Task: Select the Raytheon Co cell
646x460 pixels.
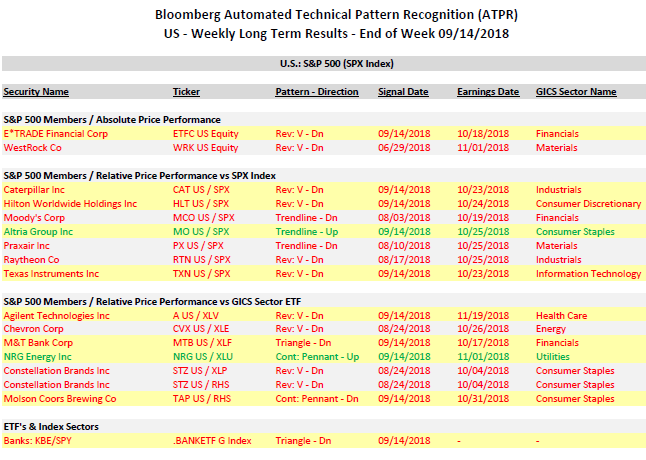Action: [31, 260]
